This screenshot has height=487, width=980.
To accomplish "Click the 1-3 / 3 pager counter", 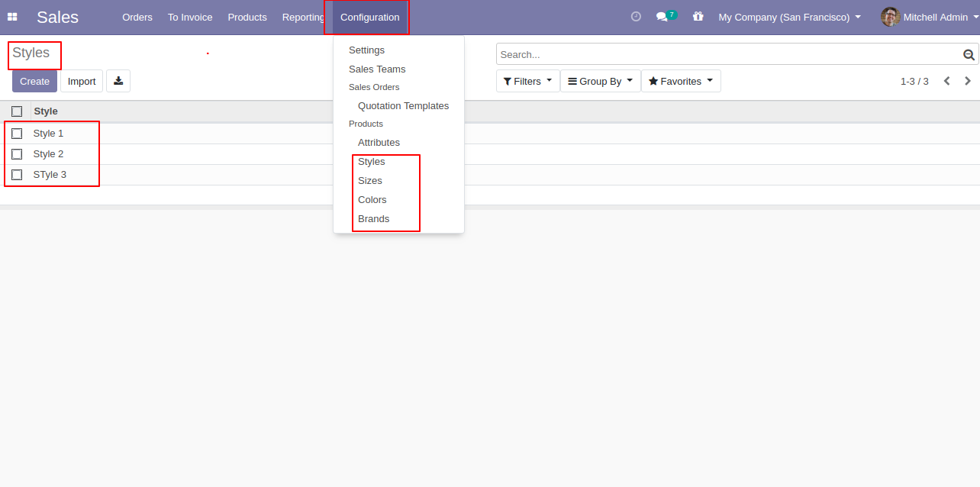I will point(914,81).
